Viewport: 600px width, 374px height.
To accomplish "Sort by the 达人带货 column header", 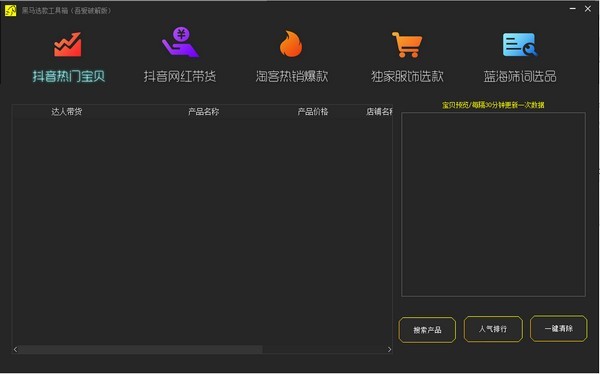I will click(x=67, y=112).
